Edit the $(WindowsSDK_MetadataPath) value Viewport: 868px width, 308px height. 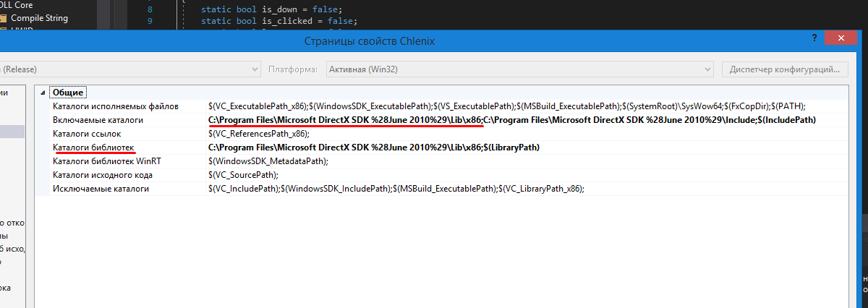268,161
